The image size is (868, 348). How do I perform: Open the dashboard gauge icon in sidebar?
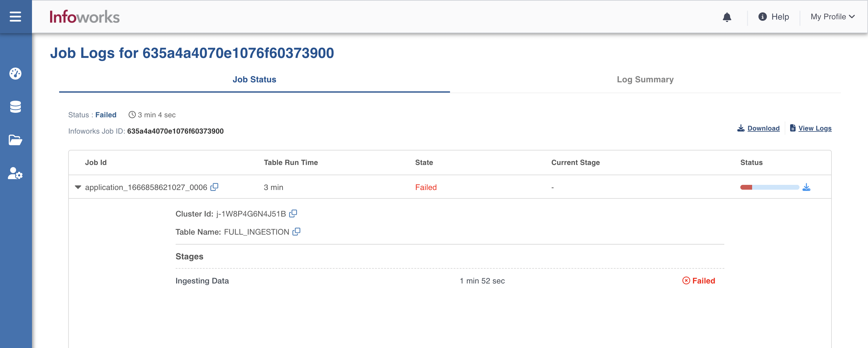click(x=15, y=73)
